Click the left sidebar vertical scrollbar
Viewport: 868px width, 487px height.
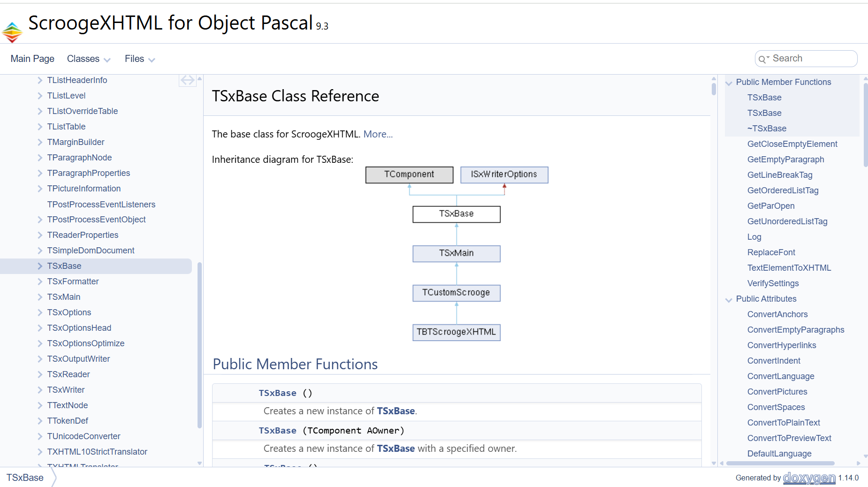coord(199,345)
